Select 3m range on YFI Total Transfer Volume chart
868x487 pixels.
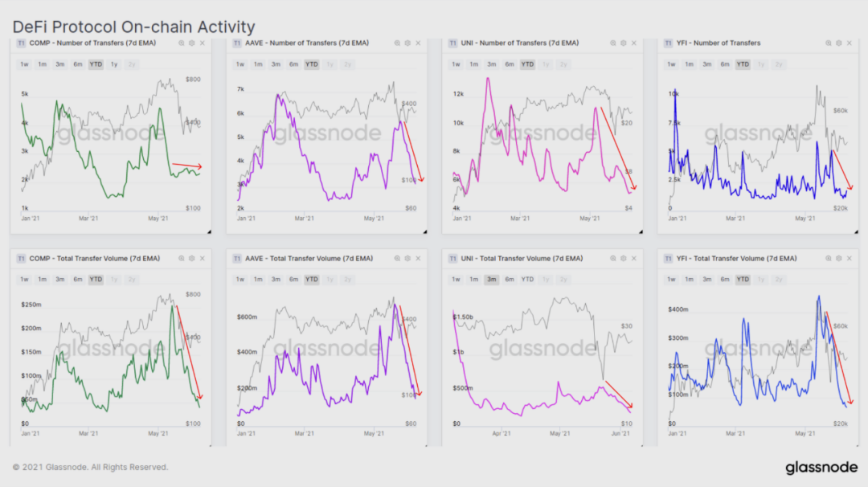pyautogui.click(x=707, y=280)
